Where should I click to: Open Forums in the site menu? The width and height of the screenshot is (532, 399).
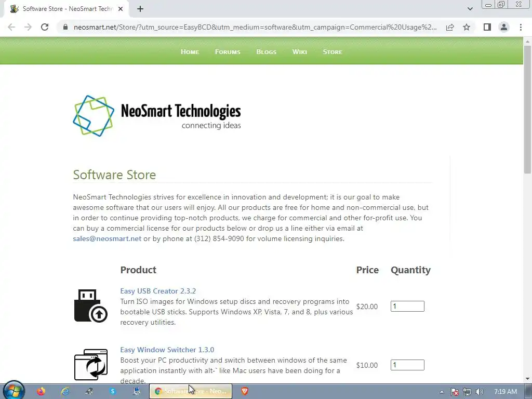click(x=228, y=52)
